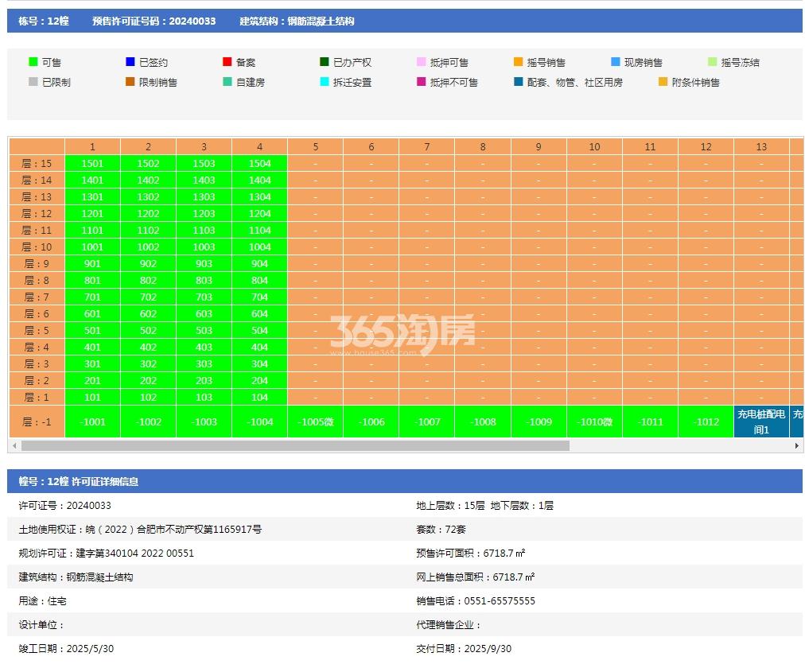Select unit 903 cell
Image resolution: width=805 pixels, height=672 pixels.
204,263
